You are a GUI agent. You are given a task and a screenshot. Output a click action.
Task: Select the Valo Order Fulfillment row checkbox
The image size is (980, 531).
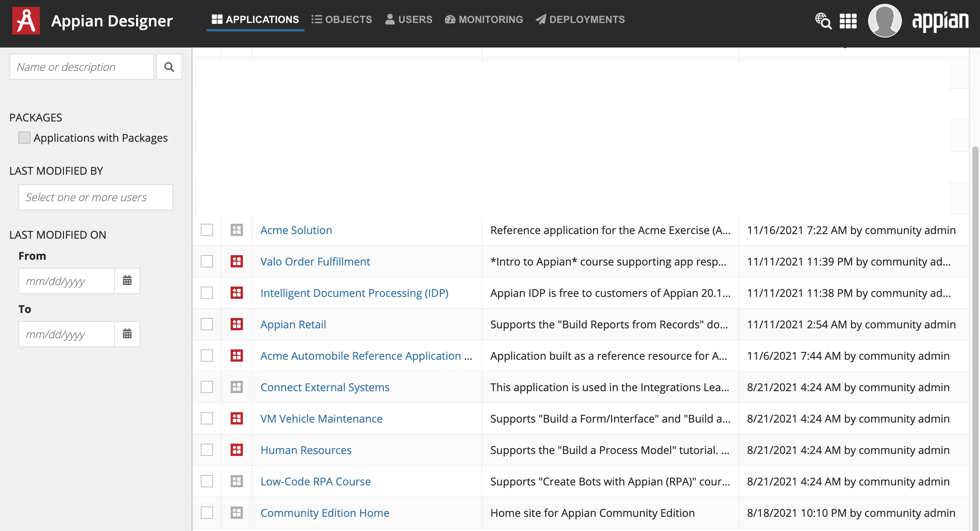point(207,261)
